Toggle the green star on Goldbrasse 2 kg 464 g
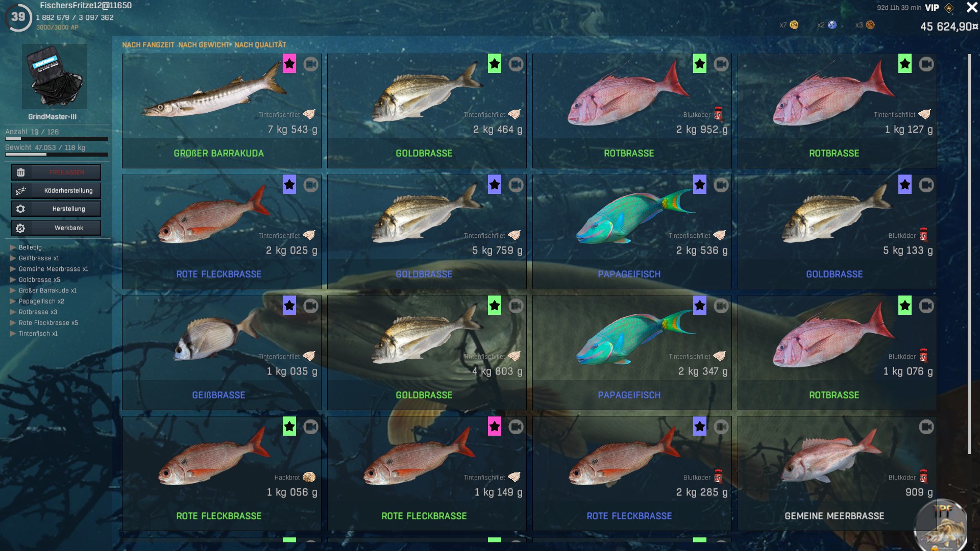The width and height of the screenshot is (980, 551). tap(495, 64)
